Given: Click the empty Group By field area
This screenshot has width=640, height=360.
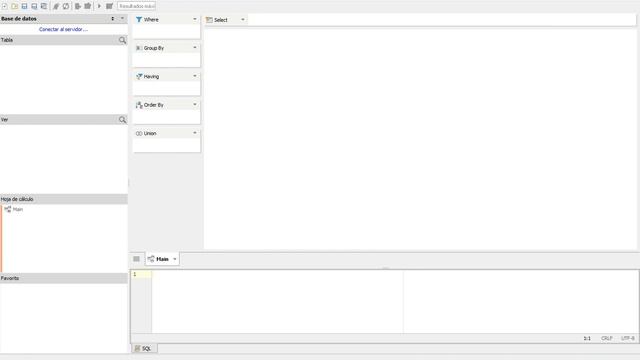Looking at the screenshot, I should (167, 60).
